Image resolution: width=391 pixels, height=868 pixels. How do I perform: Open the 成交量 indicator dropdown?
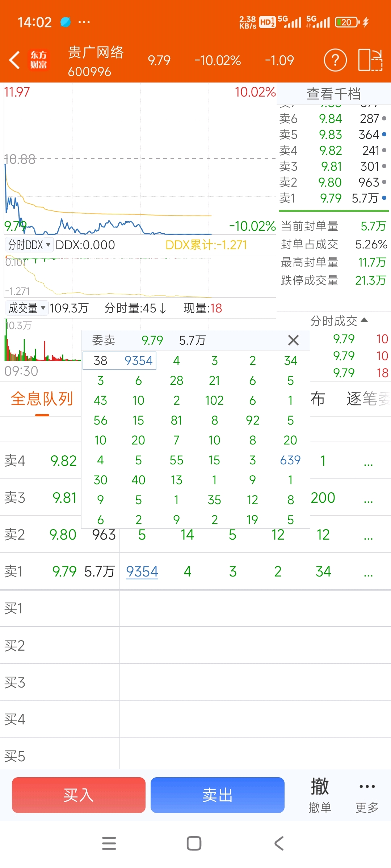click(x=26, y=308)
